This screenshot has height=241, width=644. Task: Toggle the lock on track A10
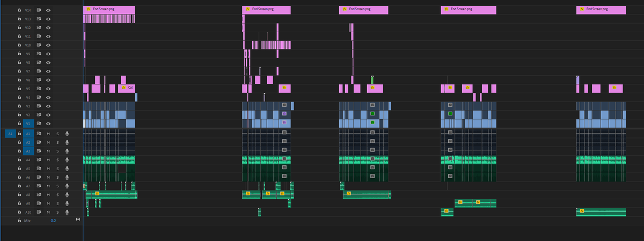pyautogui.click(x=19, y=212)
